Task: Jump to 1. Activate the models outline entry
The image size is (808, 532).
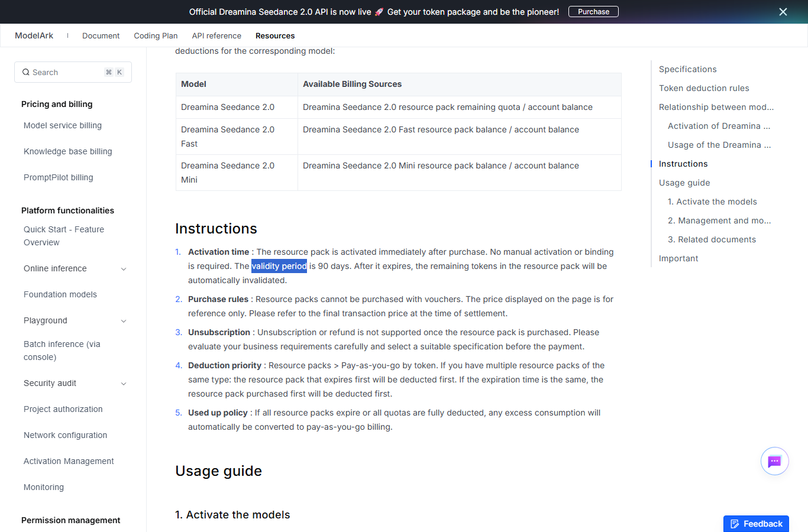Action: coord(712,202)
